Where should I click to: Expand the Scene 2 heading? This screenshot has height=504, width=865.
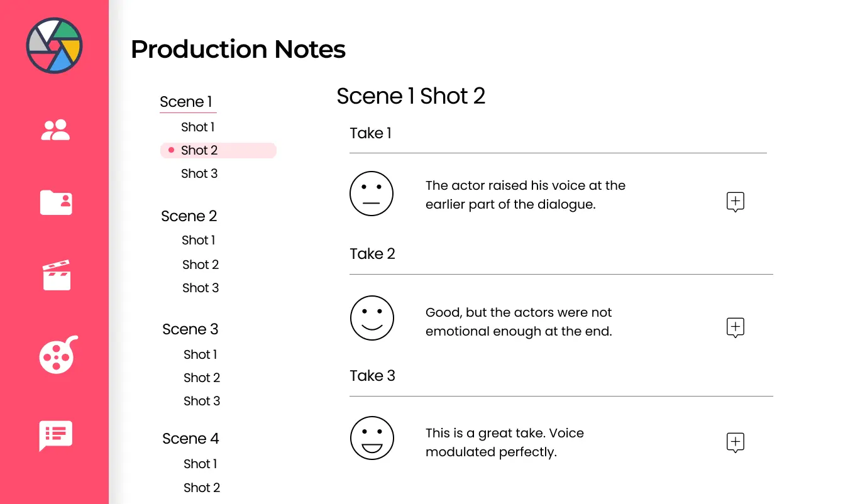(x=189, y=216)
